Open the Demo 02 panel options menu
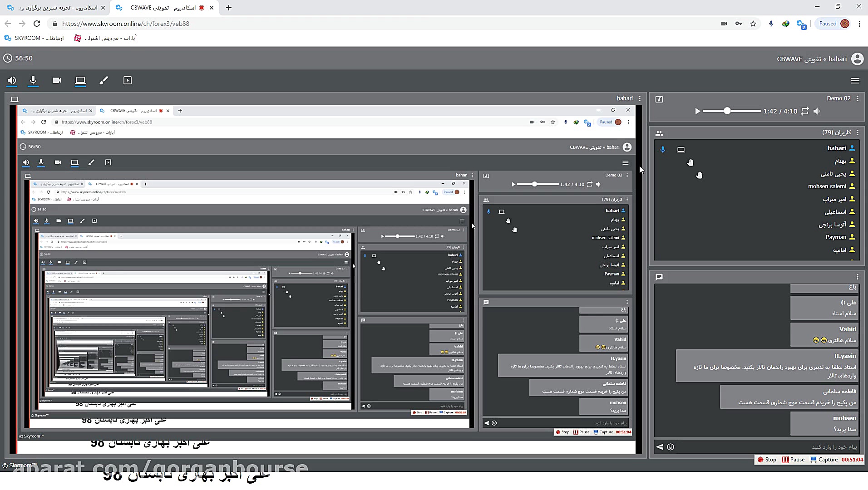The width and height of the screenshot is (868, 490). (x=858, y=98)
